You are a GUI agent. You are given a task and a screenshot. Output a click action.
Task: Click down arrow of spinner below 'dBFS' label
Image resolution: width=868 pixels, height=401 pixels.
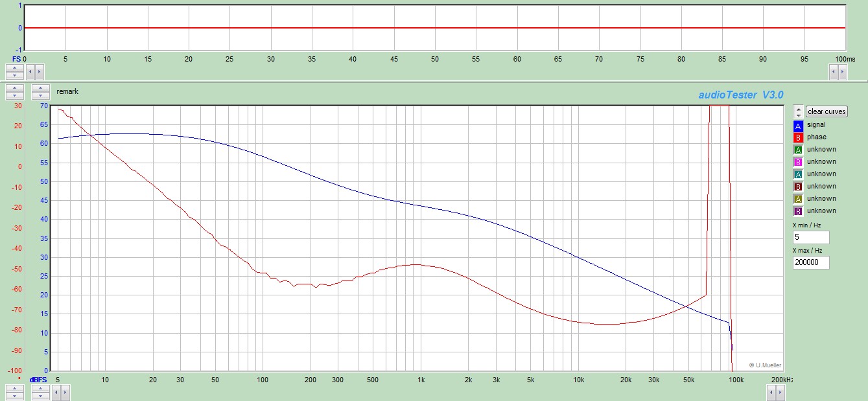[40, 395]
